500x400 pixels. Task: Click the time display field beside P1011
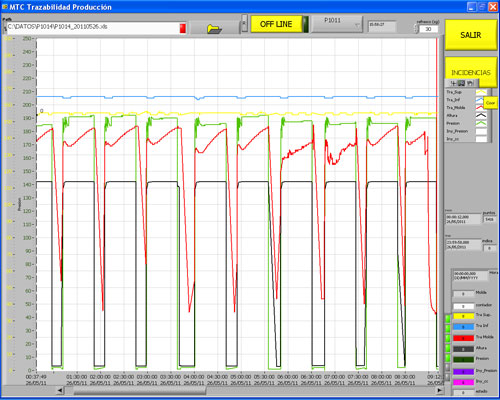click(382, 26)
